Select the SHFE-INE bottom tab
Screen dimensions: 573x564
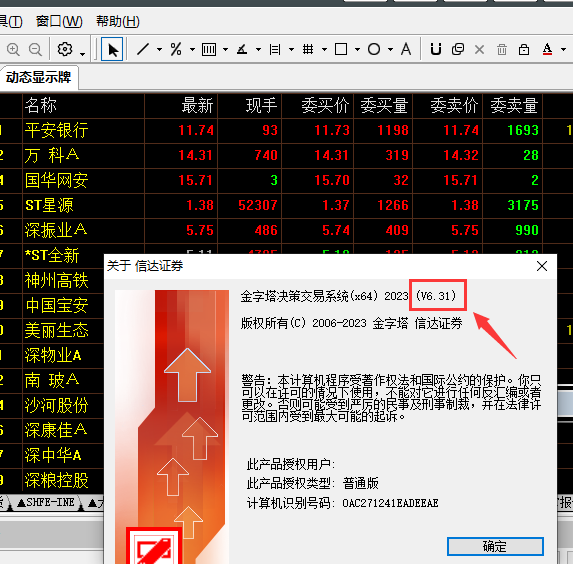coord(46,502)
